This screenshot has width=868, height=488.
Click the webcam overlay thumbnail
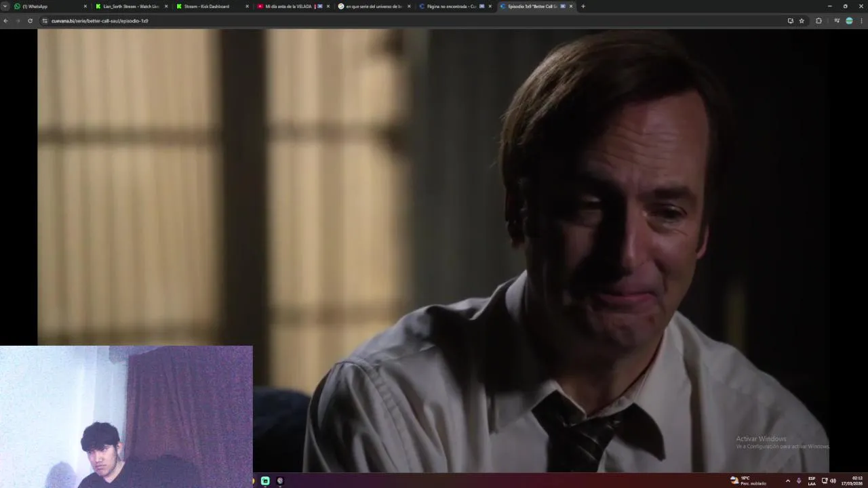tap(126, 417)
